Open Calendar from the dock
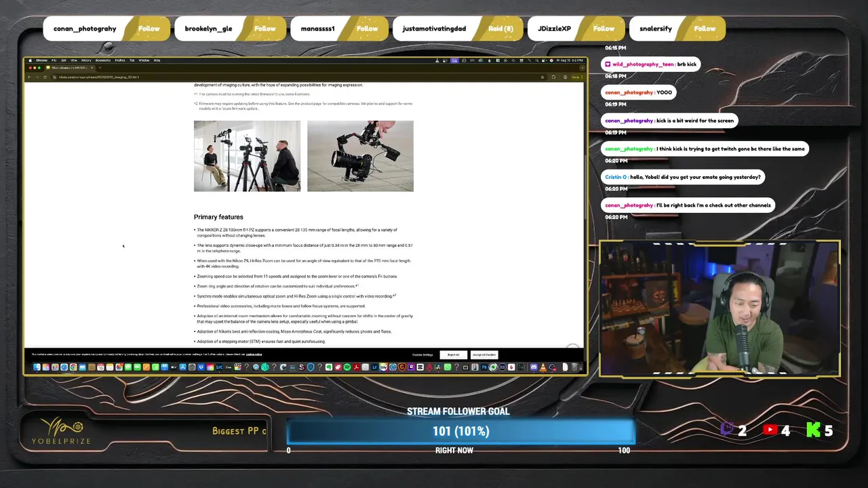Image resolution: width=868 pixels, height=488 pixels. [100, 367]
